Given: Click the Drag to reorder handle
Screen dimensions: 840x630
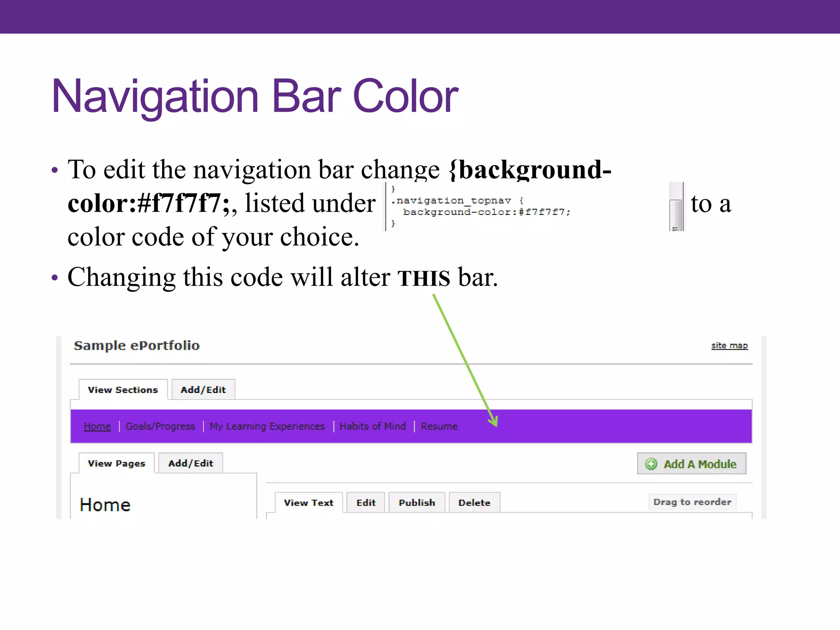Looking at the screenshot, I should [x=692, y=502].
